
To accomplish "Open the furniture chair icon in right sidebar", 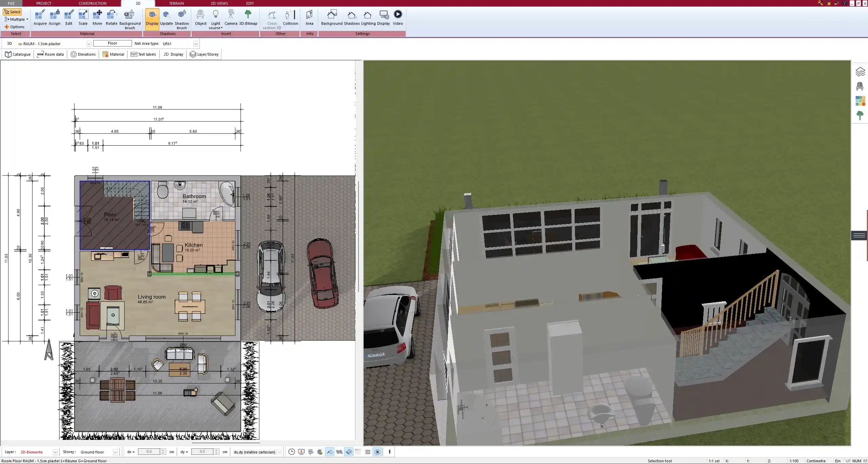I will point(860,86).
